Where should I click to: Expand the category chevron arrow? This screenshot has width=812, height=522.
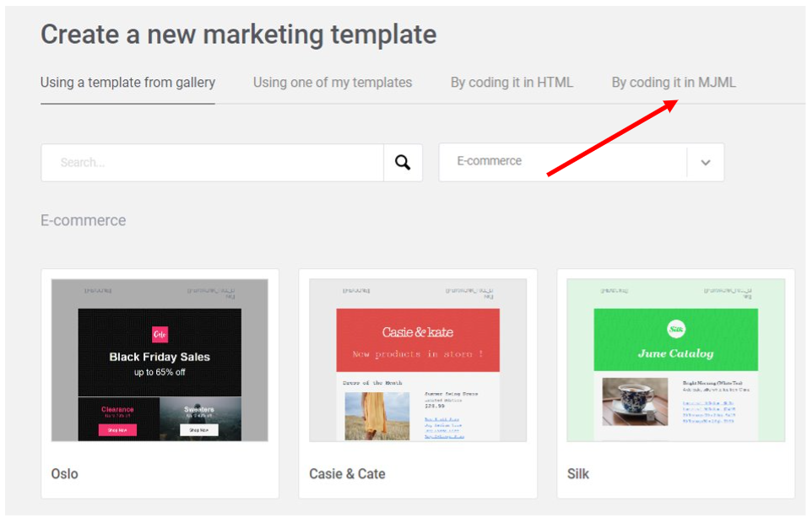click(706, 163)
